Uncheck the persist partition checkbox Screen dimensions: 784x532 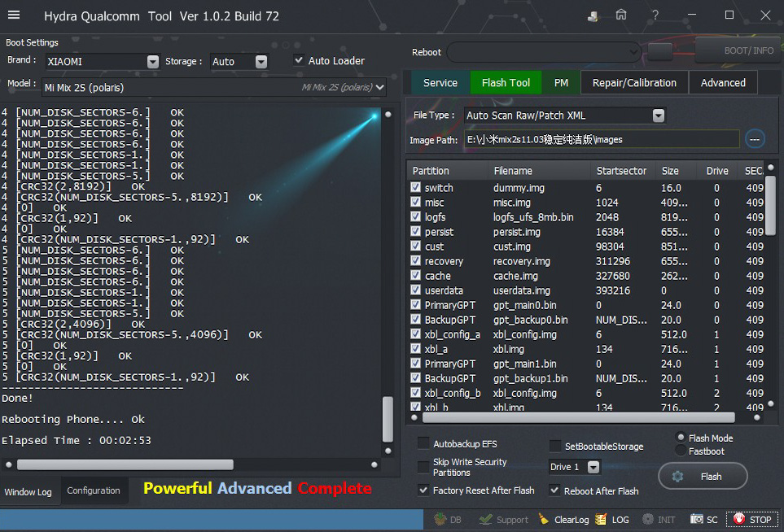[415, 231]
